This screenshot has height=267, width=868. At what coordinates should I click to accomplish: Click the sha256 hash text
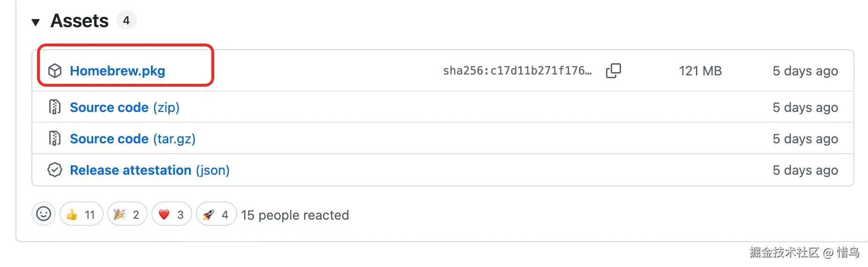coord(517,71)
